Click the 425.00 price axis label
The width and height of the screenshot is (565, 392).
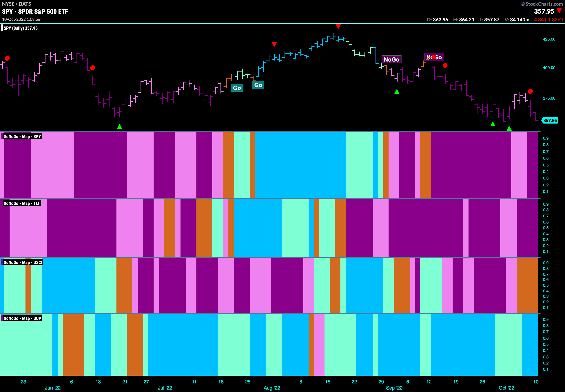(549, 39)
